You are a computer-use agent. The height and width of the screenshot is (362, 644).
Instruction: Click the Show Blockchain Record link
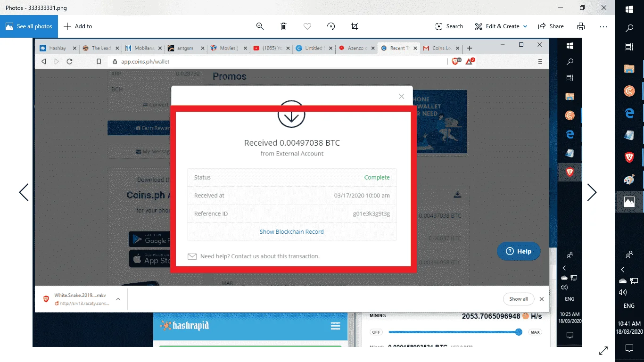click(x=292, y=232)
